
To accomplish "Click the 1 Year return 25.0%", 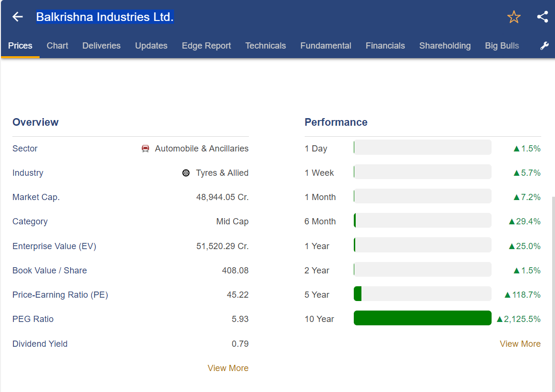I will coord(524,246).
